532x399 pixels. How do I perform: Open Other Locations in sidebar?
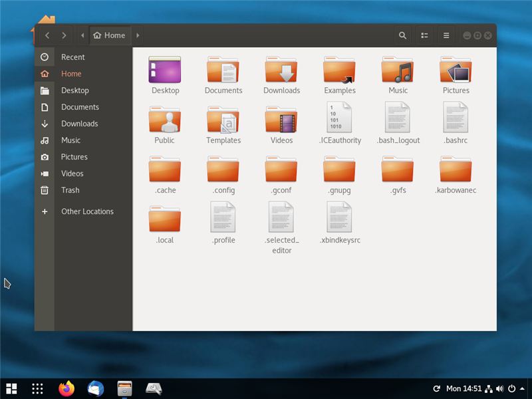[87, 211]
